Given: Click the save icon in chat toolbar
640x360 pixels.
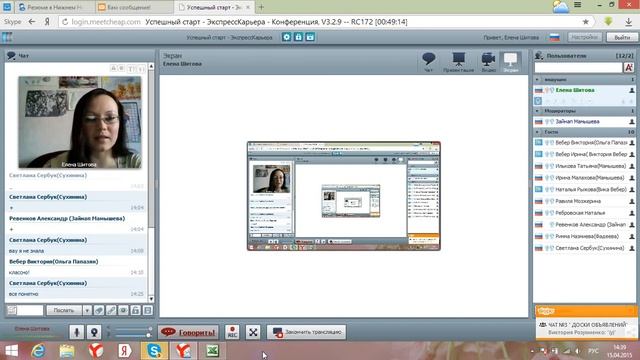Looking at the screenshot, I should [148, 310].
